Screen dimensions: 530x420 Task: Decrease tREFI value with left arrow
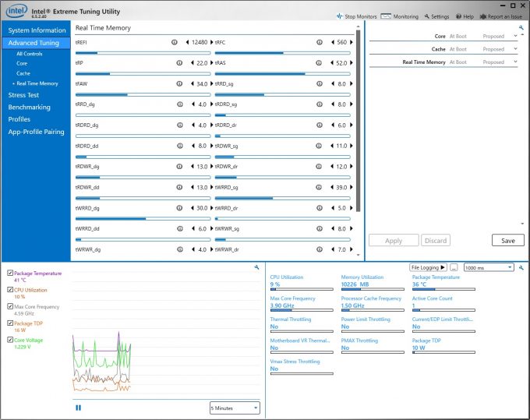tap(187, 42)
